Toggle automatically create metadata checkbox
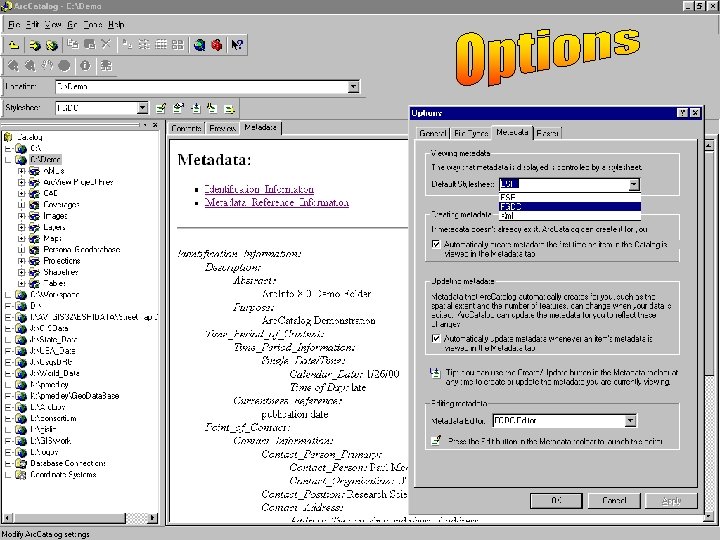Image resolution: width=720 pixels, height=540 pixels. tap(436, 244)
